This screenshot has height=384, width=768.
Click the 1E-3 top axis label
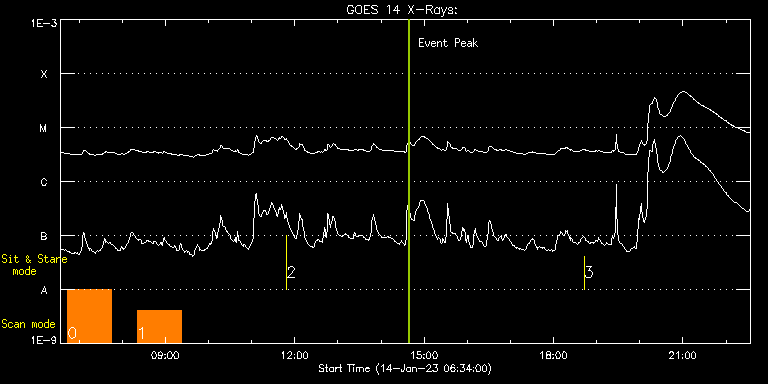pyautogui.click(x=44, y=23)
